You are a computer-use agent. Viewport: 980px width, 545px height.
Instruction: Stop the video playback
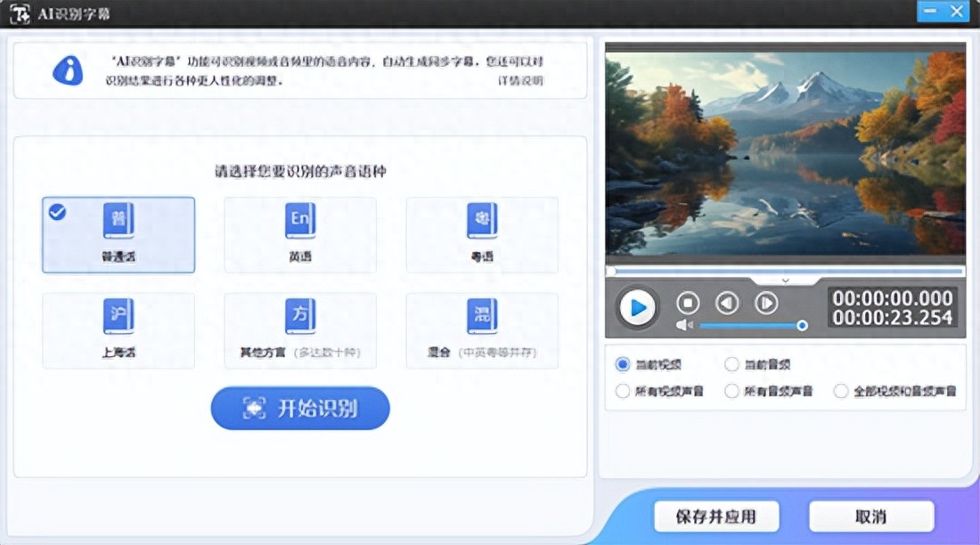(687, 303)
